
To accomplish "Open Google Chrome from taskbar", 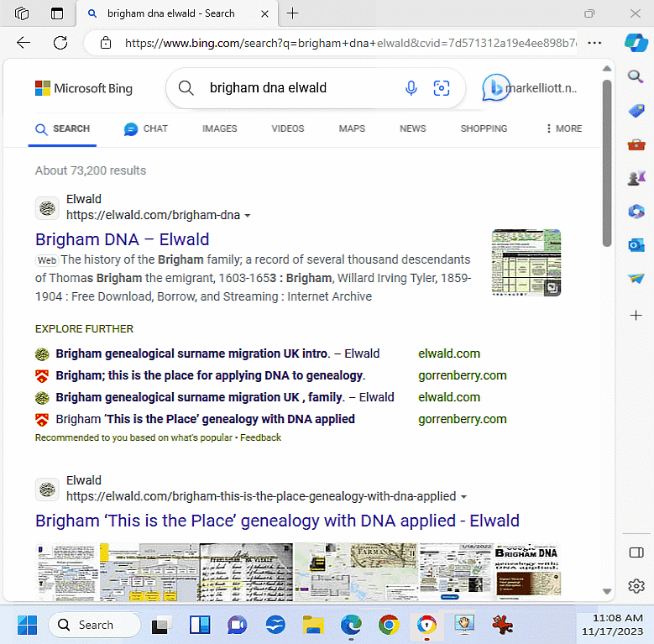I will click(x=389, y=625).
